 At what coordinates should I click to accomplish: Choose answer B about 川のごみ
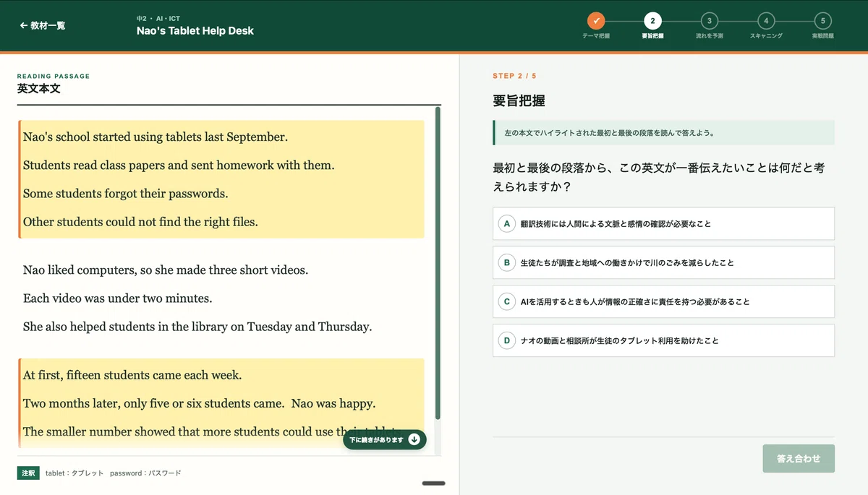663,262
